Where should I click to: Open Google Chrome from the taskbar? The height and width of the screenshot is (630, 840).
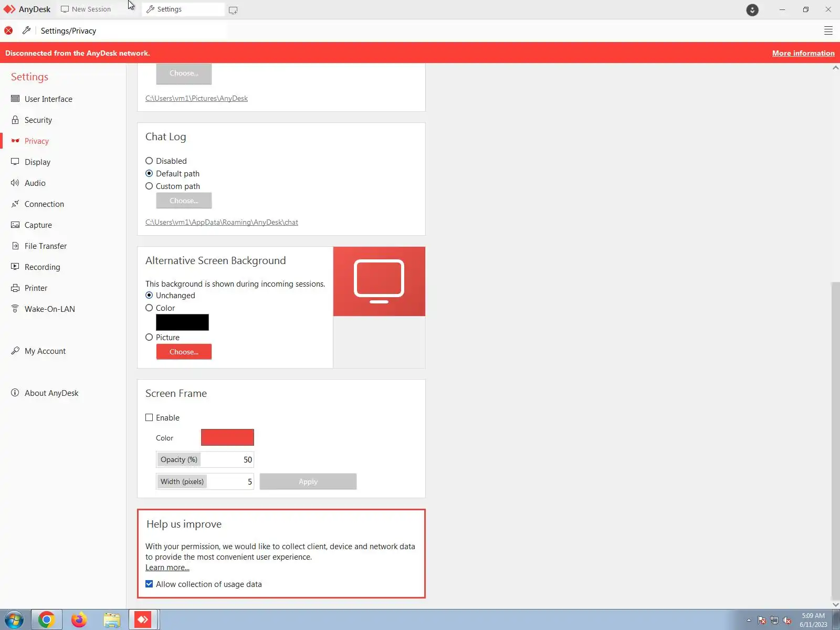[47, 620]
